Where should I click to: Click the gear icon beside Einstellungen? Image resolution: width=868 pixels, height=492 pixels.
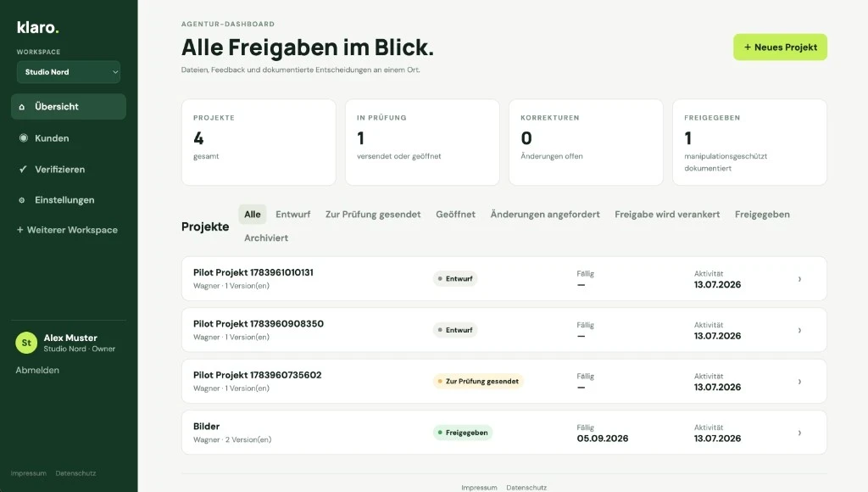(21, 200)
